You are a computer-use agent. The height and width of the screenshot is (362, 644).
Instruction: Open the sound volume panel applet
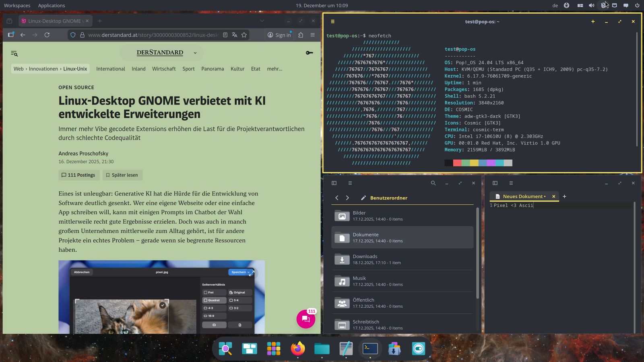(x=591, y=6)
